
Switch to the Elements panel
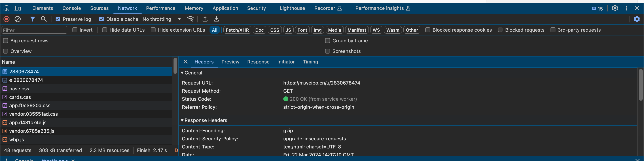point(43,8)
